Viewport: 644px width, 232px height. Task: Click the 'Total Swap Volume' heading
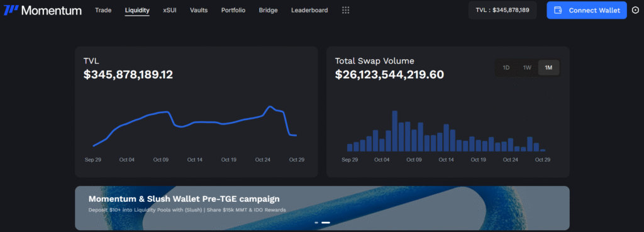[x=375, y=61]
